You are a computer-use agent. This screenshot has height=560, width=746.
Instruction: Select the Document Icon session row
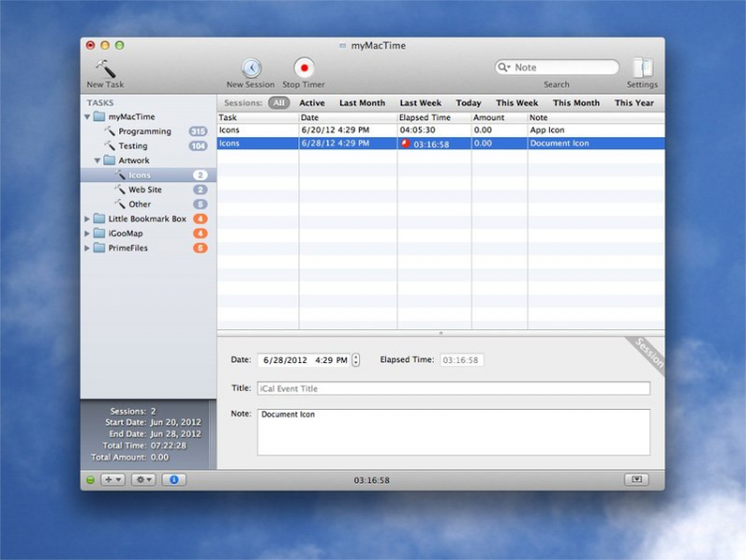pos(441,143)
